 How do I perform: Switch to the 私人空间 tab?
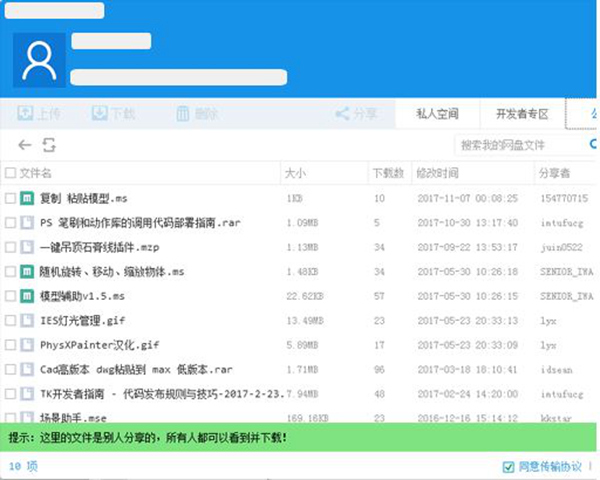pos(437,114)
